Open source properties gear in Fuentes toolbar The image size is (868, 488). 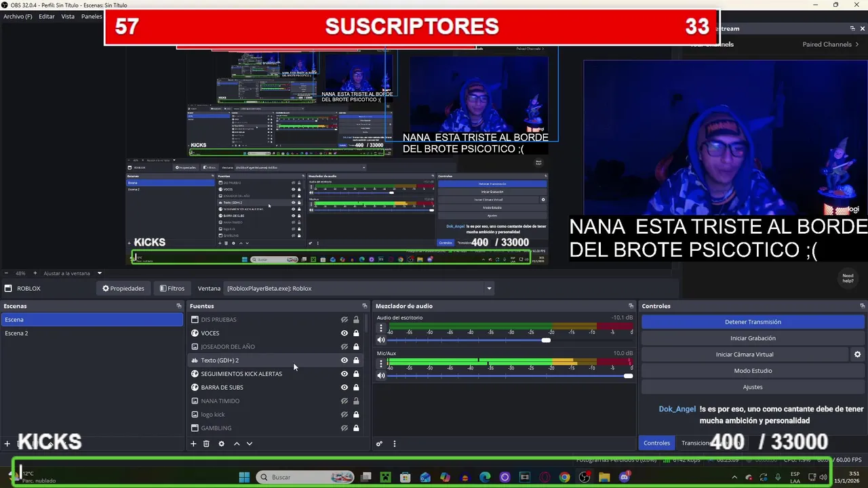pyautogui.click(x=221, y=444)
